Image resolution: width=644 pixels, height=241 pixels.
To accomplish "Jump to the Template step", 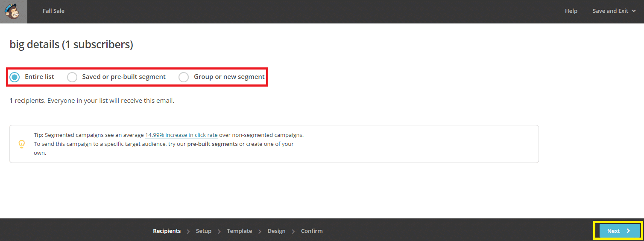I will (239, 231).
